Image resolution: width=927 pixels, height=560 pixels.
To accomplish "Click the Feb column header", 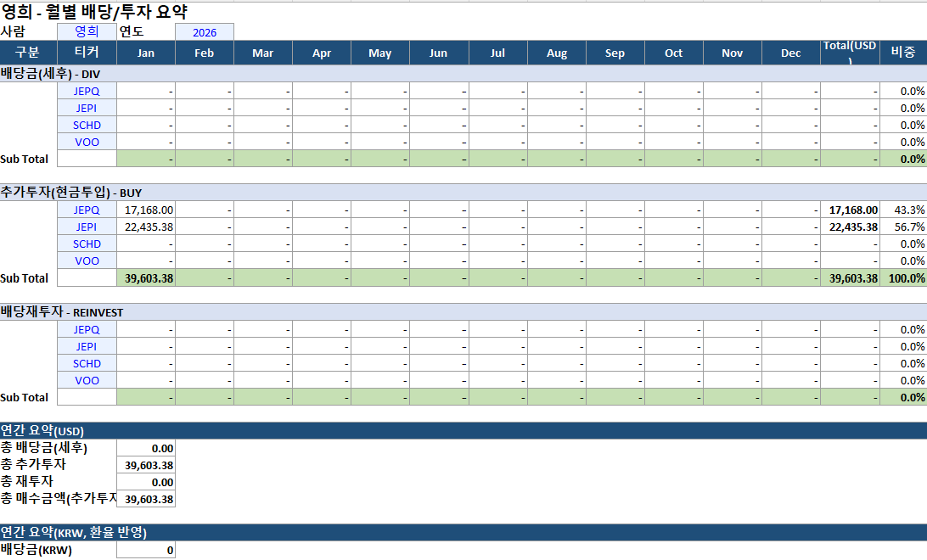I will 205,53.
